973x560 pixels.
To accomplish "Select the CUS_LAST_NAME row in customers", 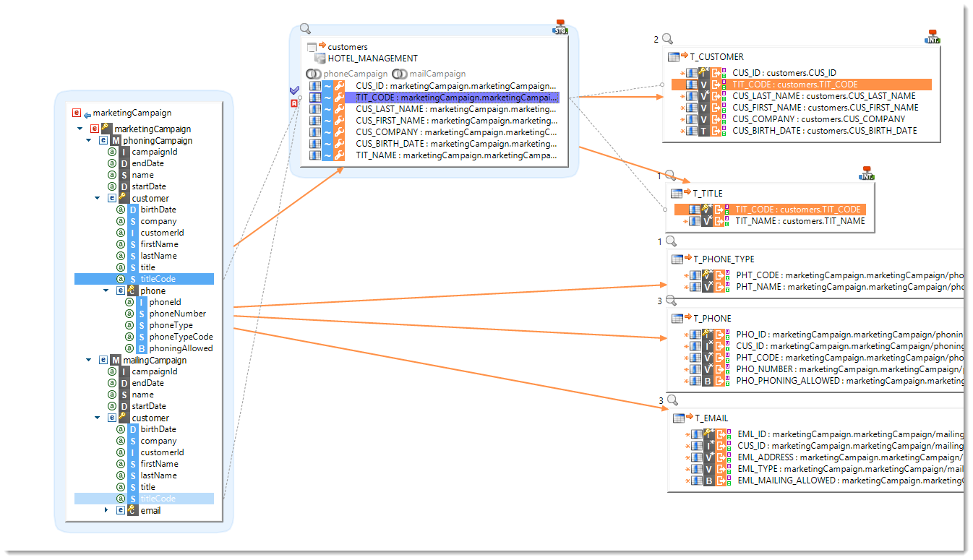I will [434, 109].
